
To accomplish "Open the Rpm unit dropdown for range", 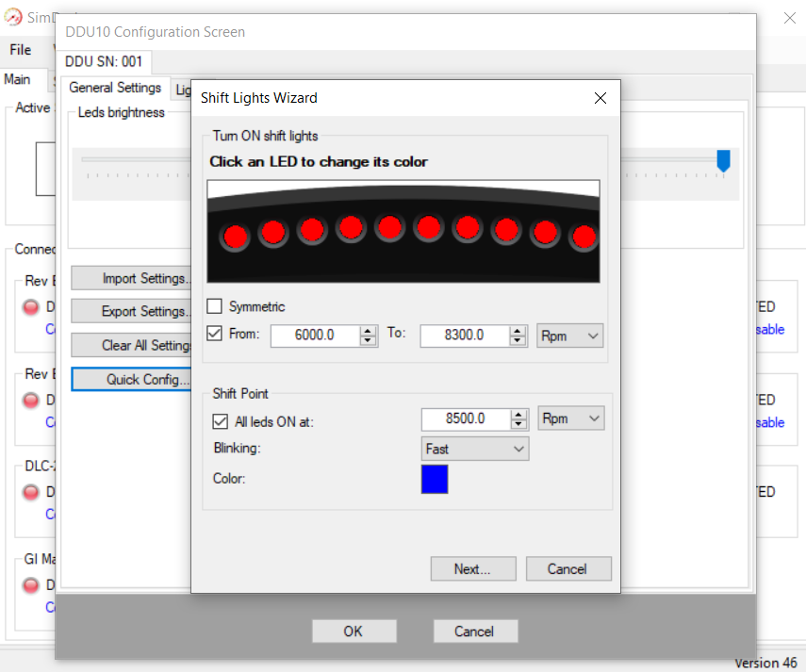I will click(569, 336).
